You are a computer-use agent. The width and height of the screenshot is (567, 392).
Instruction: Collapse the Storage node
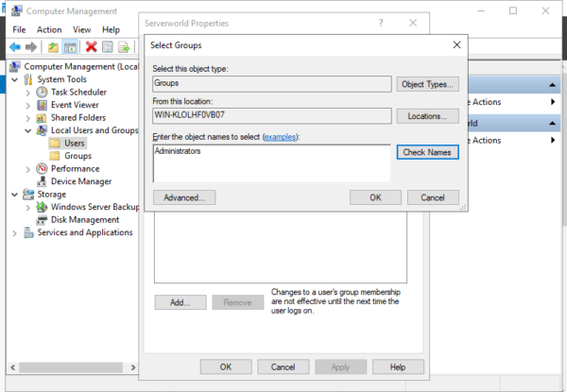click(15, 195)
